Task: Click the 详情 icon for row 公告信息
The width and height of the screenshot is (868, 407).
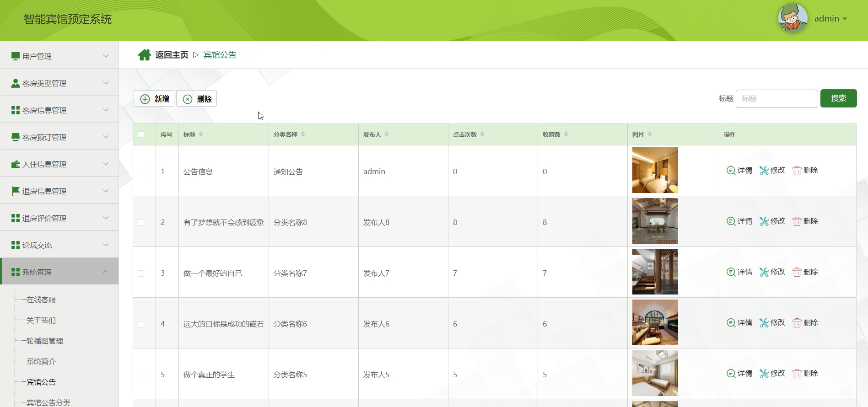Action: coord(731,171)
